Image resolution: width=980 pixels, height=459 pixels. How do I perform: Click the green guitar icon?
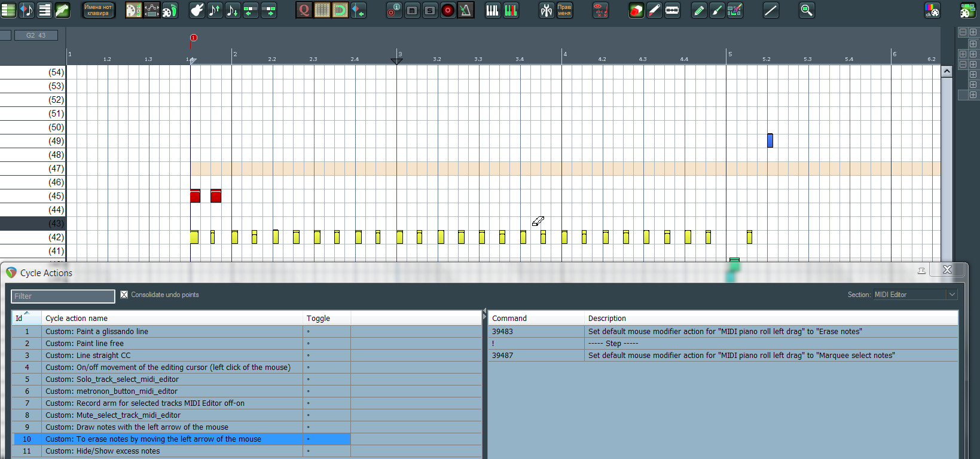point(62,10)
